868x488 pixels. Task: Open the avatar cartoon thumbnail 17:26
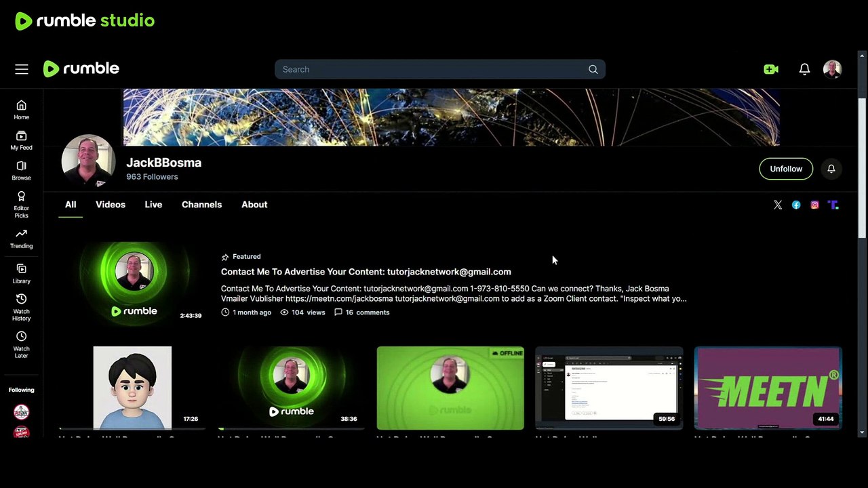pos(132,388)
